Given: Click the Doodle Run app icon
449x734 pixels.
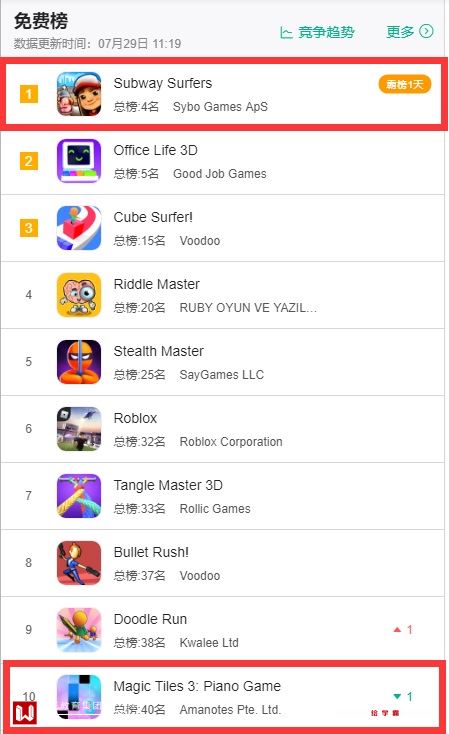Looking at the screenshot, I should point(79,630).
